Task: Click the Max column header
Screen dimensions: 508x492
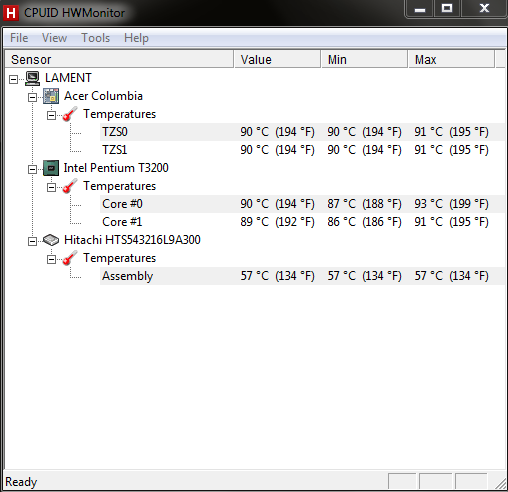Action: [452, 59]
